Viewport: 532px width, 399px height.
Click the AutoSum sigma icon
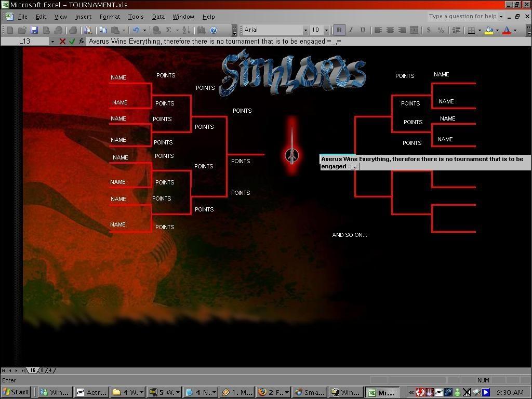click(x=168, y=30)
